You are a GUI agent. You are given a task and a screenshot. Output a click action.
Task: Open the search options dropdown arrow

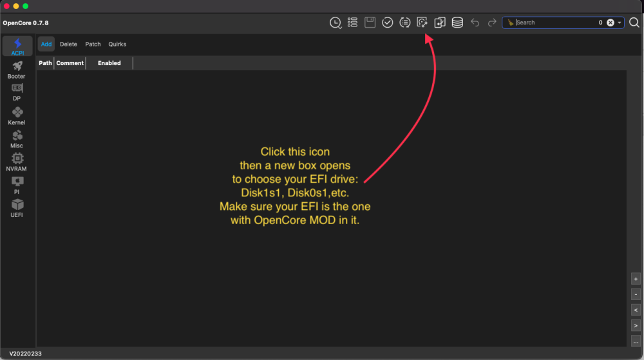tap(620, 23)
